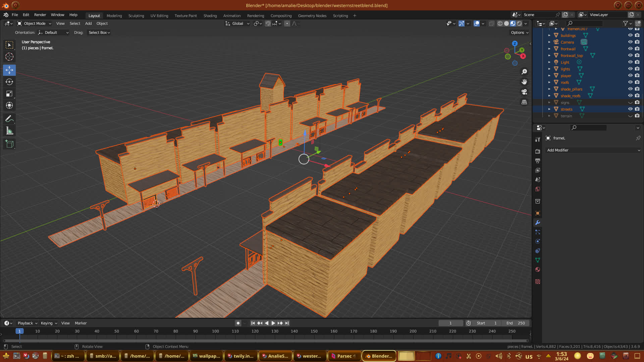Click the 3D cursor tool
The height and width of the screenshot is (362, 644).
click(9, 57)
